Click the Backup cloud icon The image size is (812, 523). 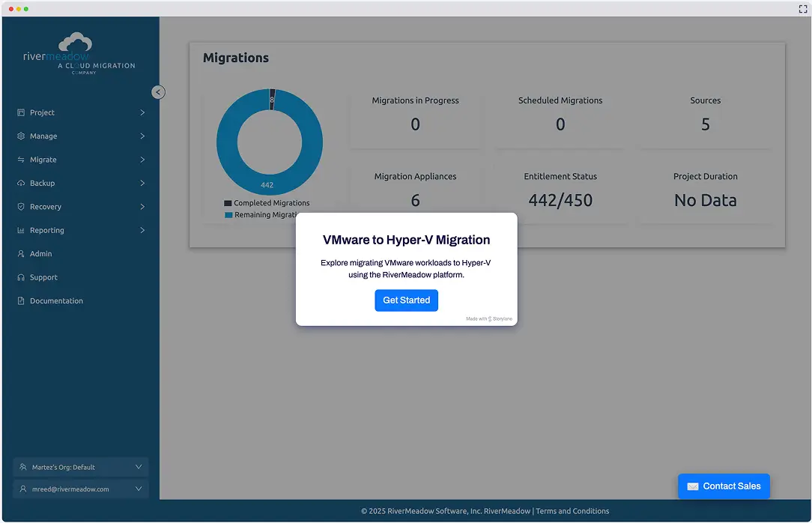tap(21, 184)
